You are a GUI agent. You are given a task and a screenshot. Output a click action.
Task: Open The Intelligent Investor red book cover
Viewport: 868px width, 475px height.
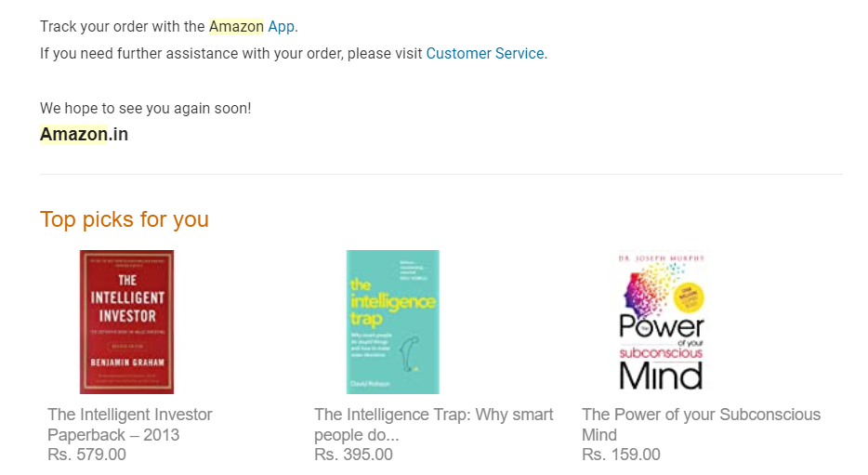tap(126, 323)
